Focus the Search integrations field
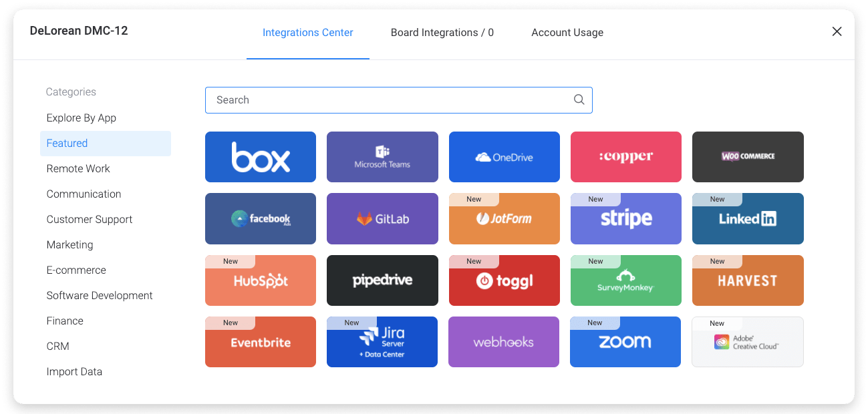The height and width of the screenshot is (414, 868). pos(398,100)
